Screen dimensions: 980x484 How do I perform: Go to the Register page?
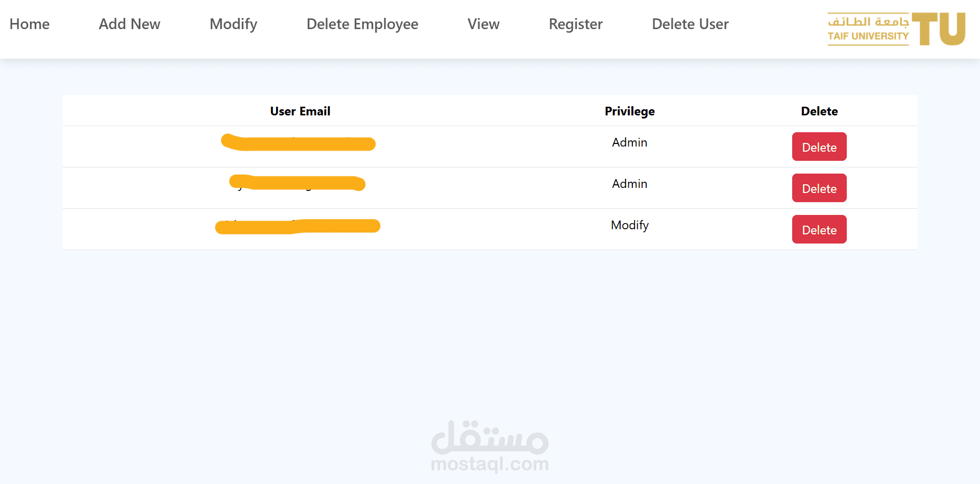[x=576, y=24]
